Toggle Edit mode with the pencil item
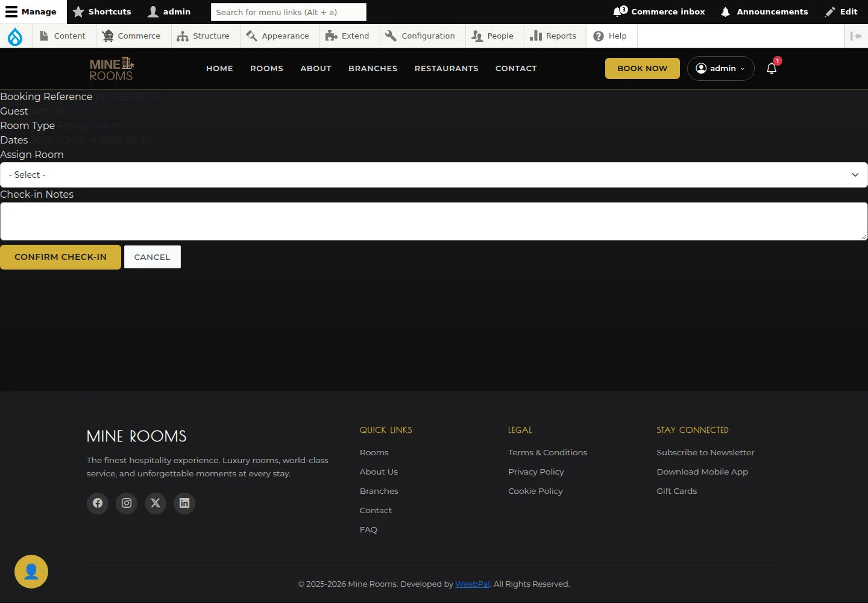The image size is (868, 603). coord(841,11)
